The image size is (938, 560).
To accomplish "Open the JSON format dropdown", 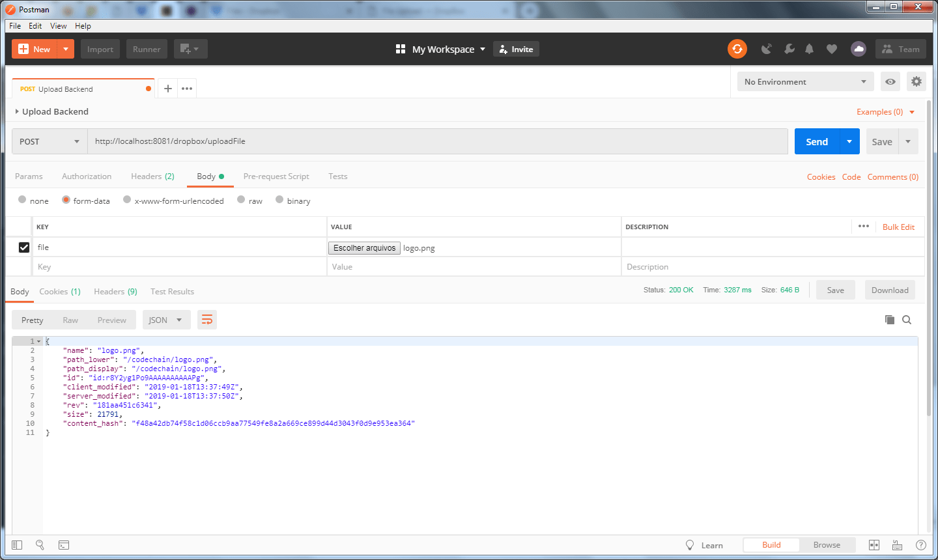I will click(x=166, y=320).
